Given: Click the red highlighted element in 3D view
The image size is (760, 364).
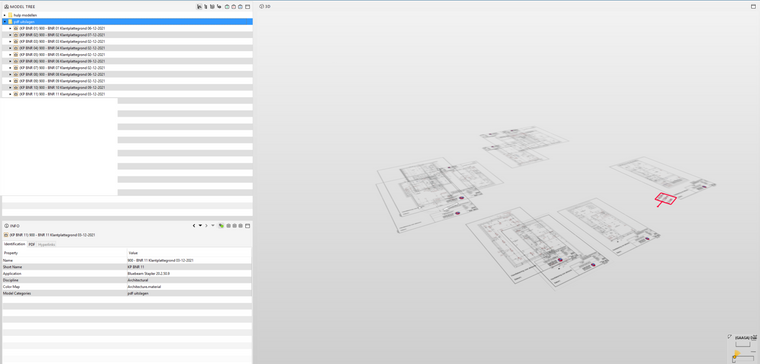Looking at the screenshot, I should tap(665, 199).
